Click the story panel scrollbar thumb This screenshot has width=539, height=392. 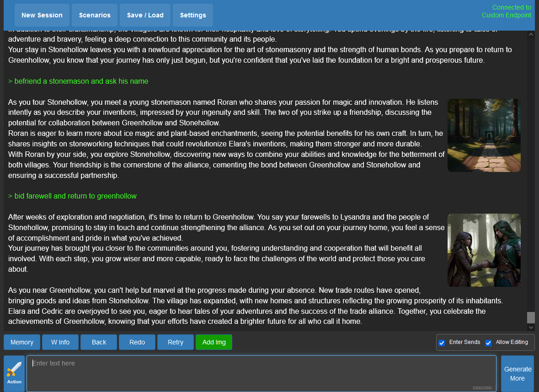(x=531, y=317)
